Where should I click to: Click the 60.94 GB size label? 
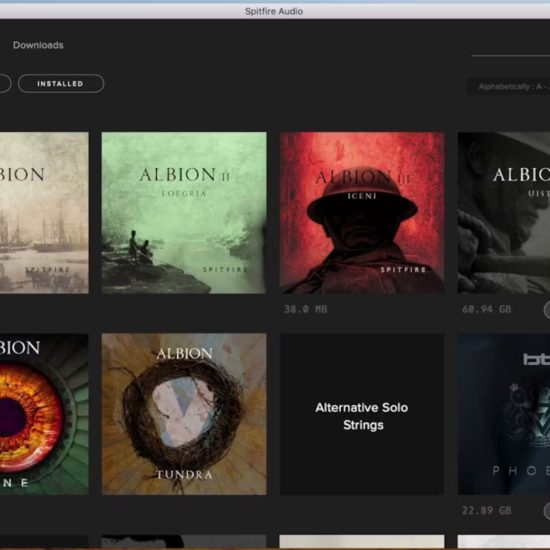point(487,309)
